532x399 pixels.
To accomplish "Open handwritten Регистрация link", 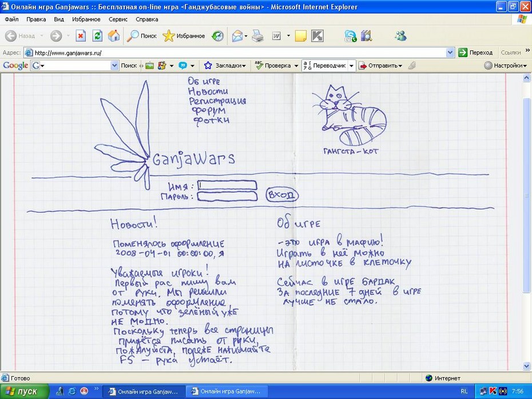I will [217, 101].
